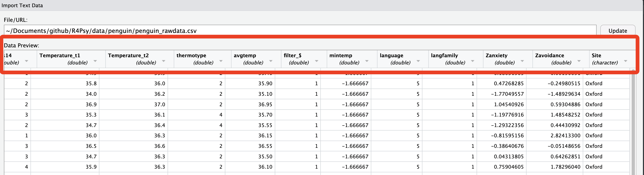Click the Zanxiety value 0.47268285 cell
The height and width of the screenshot is (175, 644).
[509, 83]
